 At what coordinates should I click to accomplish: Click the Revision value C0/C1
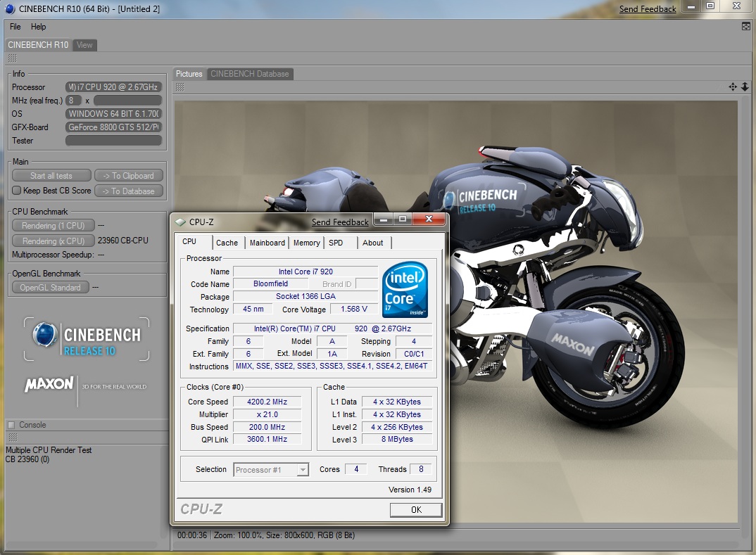point(414,354)
